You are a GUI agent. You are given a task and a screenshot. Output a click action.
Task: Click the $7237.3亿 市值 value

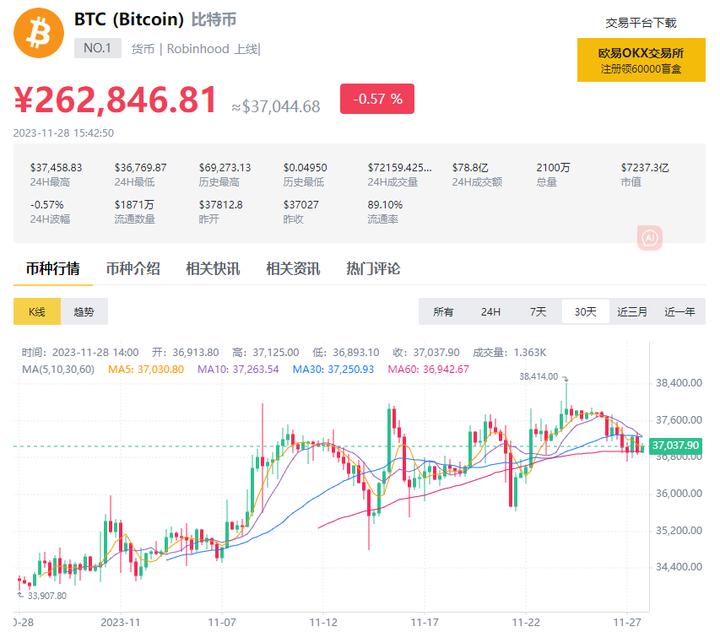pyautogui.click(x=645, y=168)
